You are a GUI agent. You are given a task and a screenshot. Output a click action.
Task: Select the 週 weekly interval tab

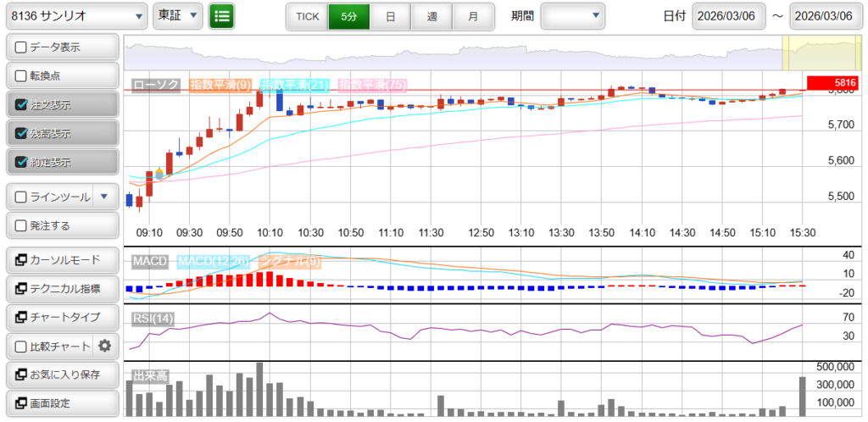(x=431, y=16)
